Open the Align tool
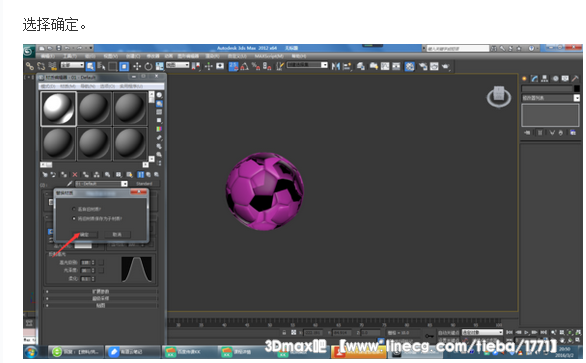This screenshot has width=586, height=363. coord(347,67)
